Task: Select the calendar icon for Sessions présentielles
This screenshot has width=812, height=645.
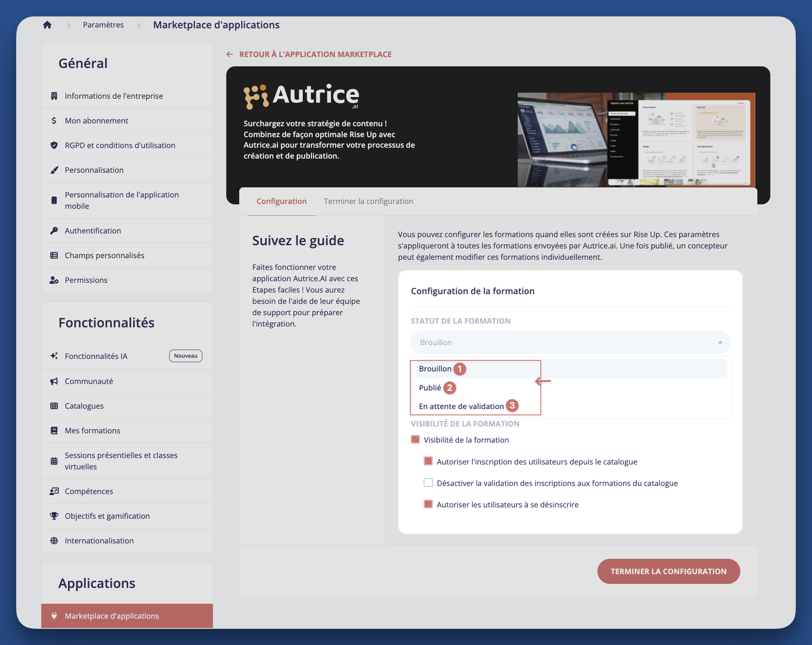Action: point(54,460)
